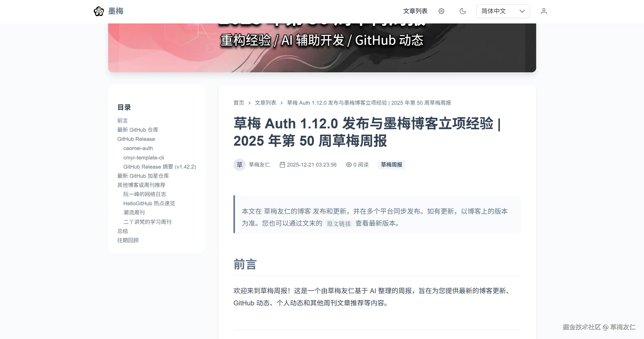Select caomei-auth in the sidebar TOC
Viewport: 644px width, 339px height.
coord(138,148)
